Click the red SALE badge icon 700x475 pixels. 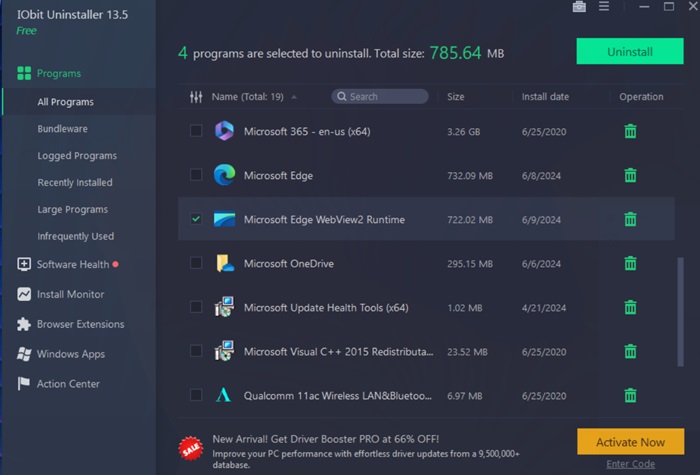click(x=191, y=448)
